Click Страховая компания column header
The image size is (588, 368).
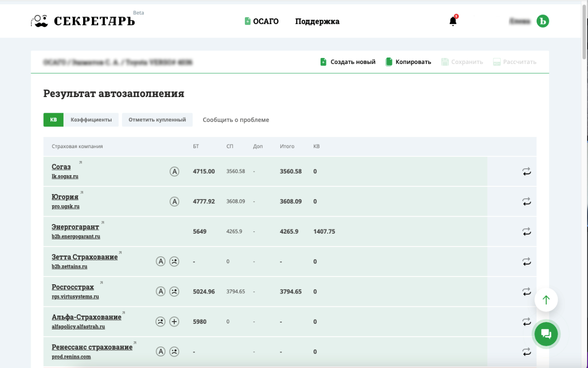(77, 146)
